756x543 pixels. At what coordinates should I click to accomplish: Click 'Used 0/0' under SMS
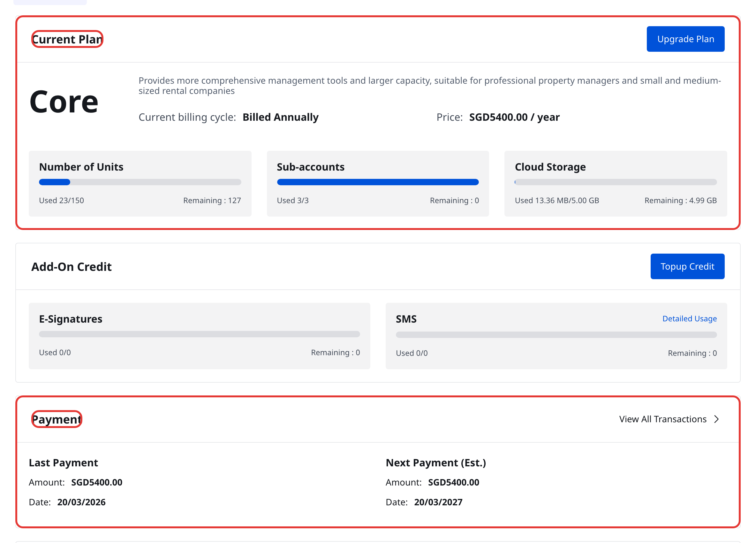click(412, 353)
